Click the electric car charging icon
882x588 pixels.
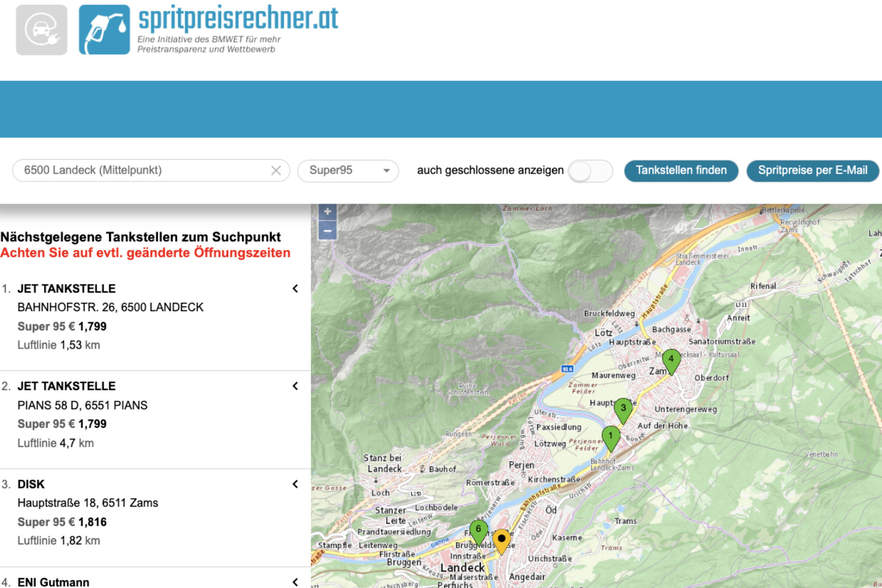(41, 30)
